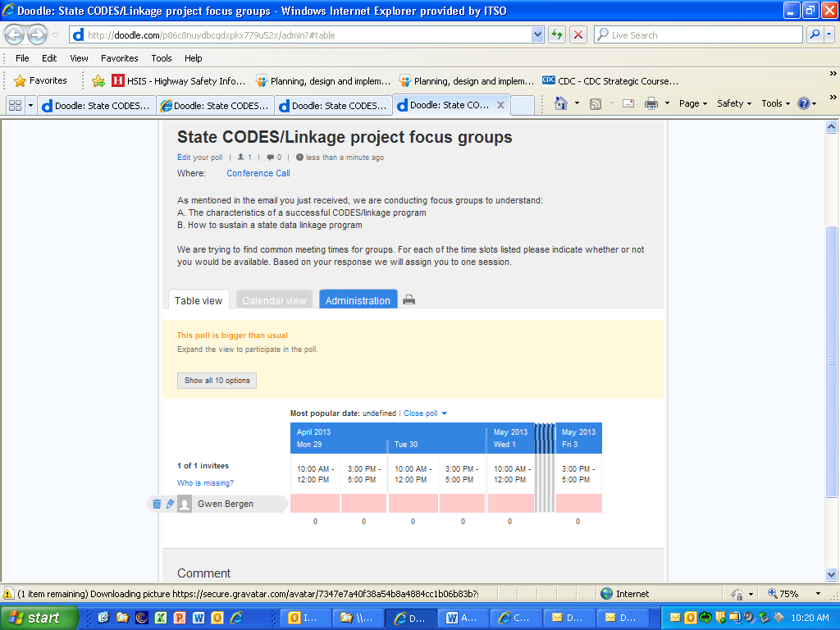Screen dimensions: 840x630
Task: Click the Home icon in the command bar
Action: tap(561, 103)
